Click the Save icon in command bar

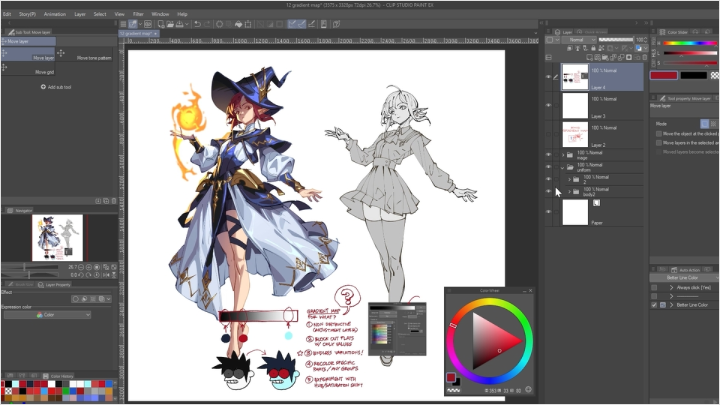pyautogui.click(x=180, y=24)
